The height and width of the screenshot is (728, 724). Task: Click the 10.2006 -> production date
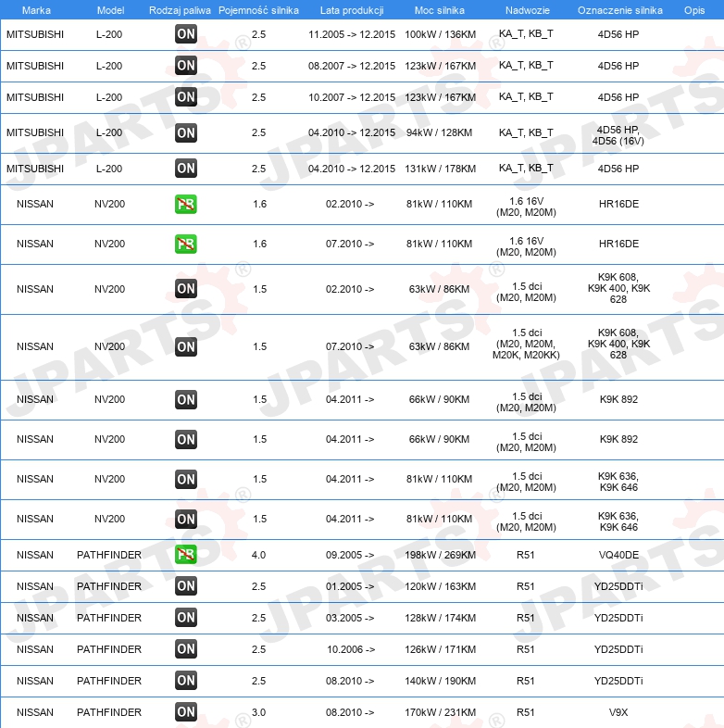(x=351, y=649)
